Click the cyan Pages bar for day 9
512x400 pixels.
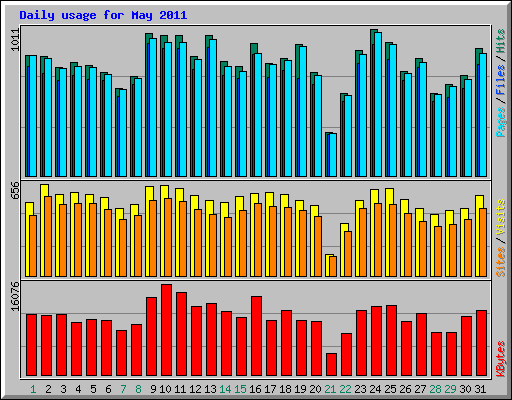point(153,107)
